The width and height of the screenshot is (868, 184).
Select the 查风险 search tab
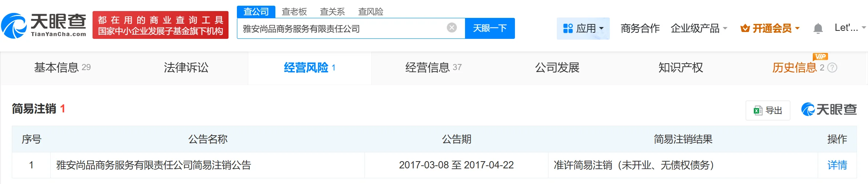pos(370,12)
